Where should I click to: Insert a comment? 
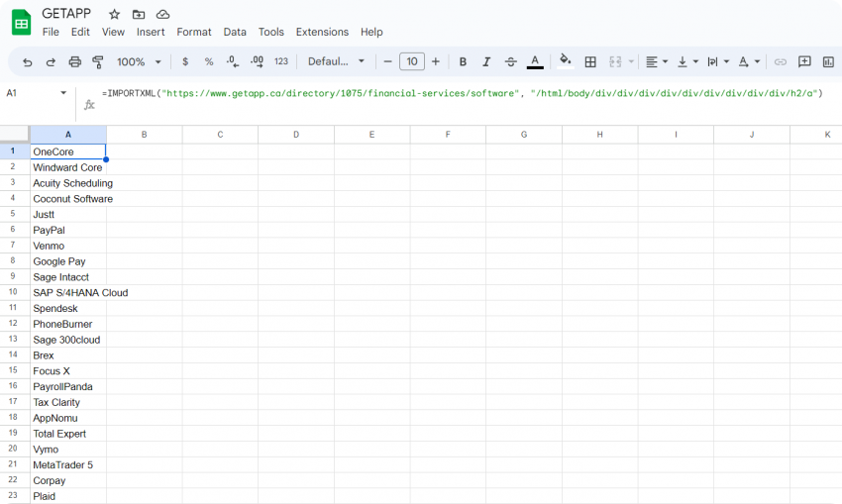(x=804, y=61)
